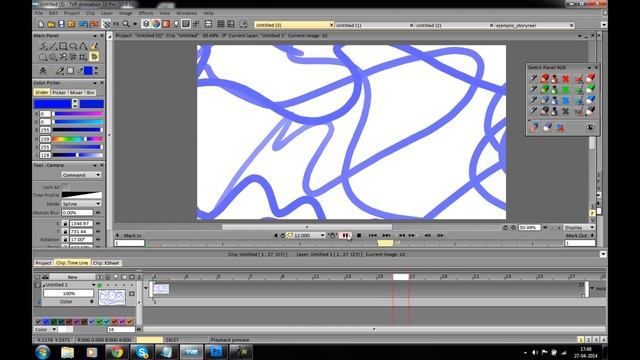The height and width of the screenshot is (360, 640).
Task: Open the frame rate 12.000 dropdown
Action: click(x=322, y=236)
